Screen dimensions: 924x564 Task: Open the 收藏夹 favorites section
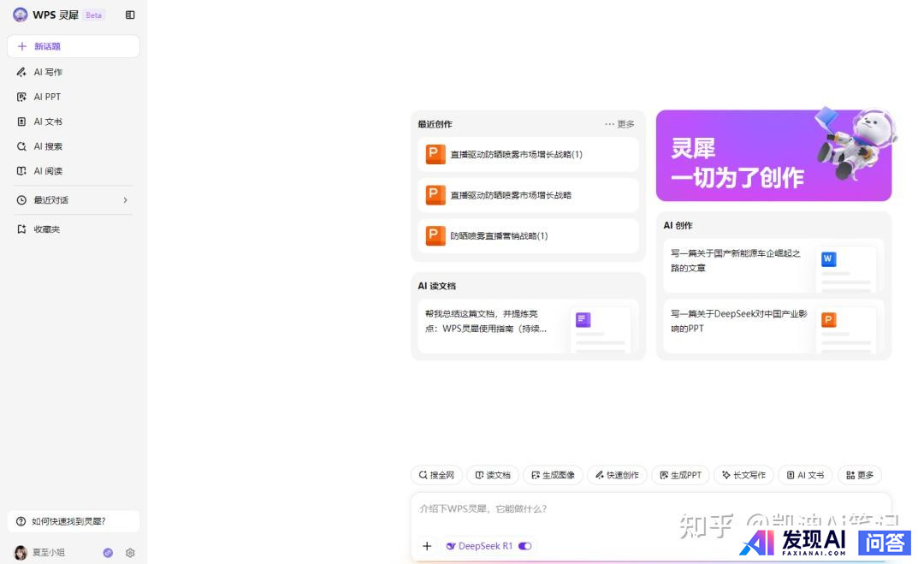[46, 229]
